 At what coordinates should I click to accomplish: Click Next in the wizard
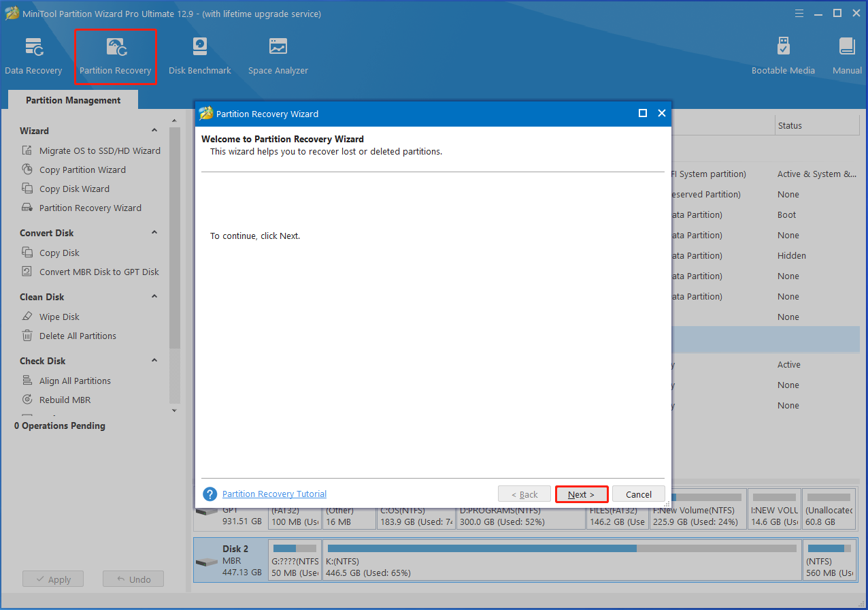coord(582,494)
